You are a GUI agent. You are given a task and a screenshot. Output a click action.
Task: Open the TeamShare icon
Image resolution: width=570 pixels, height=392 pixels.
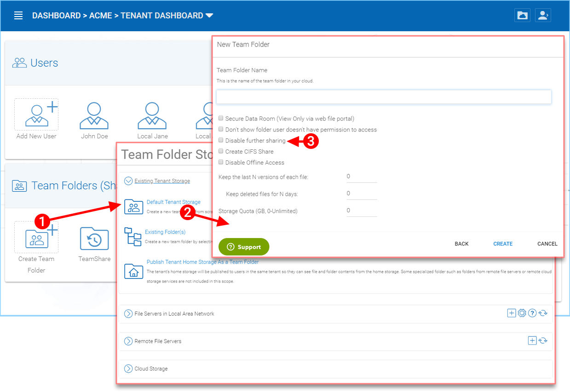(x=94, y=237)
